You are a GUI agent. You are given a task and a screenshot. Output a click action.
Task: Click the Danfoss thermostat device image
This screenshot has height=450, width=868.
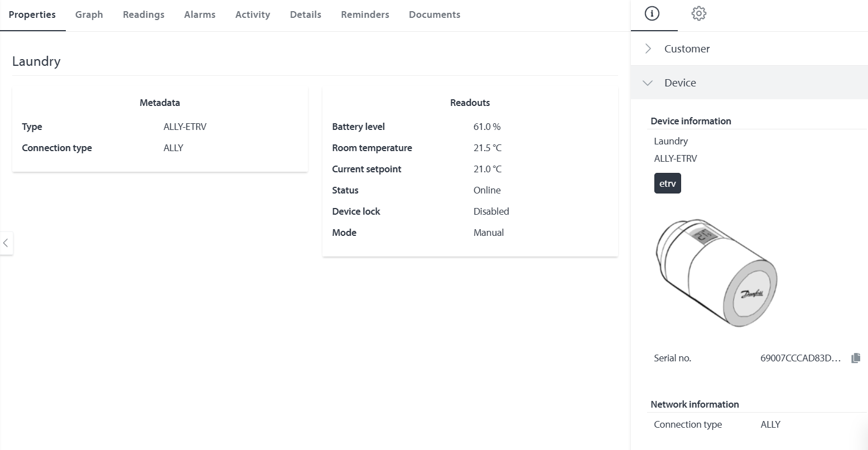(x=715, y=271)
